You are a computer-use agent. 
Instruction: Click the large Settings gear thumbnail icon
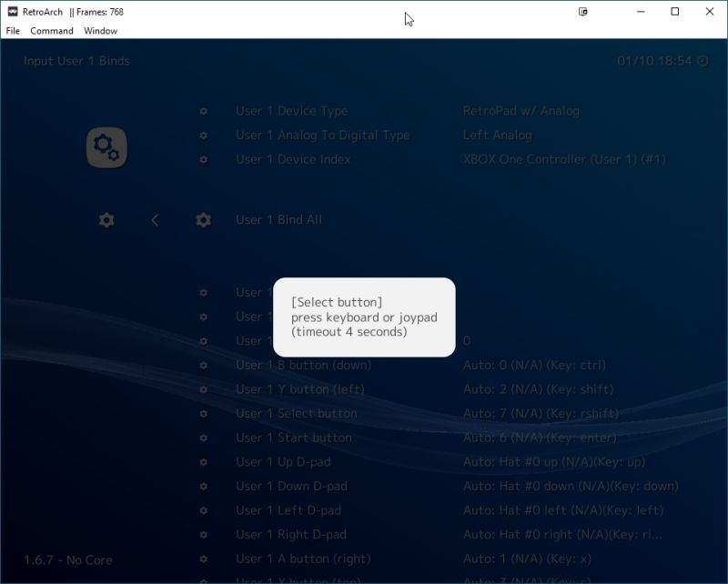(x=106, y=146)
